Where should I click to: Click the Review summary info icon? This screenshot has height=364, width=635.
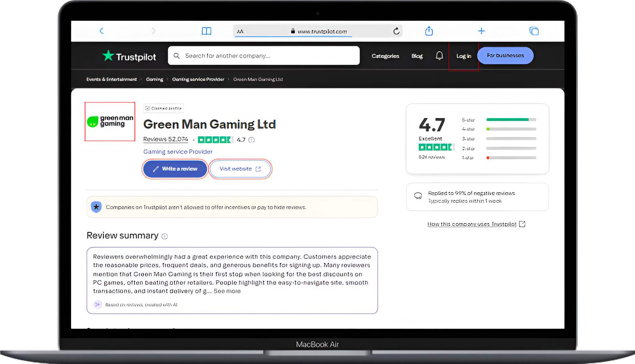coord(165,236)
